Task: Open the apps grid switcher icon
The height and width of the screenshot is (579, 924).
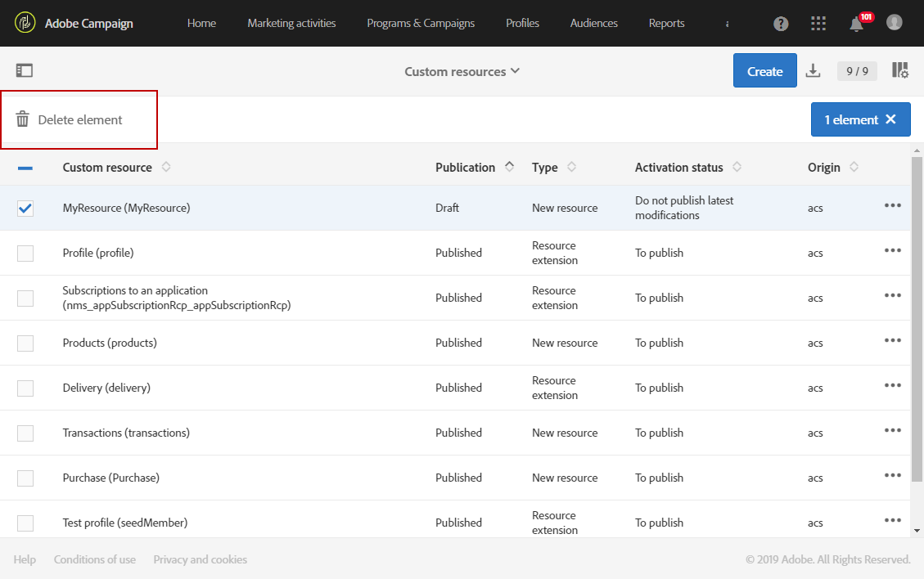Action: tap(818, 24)
